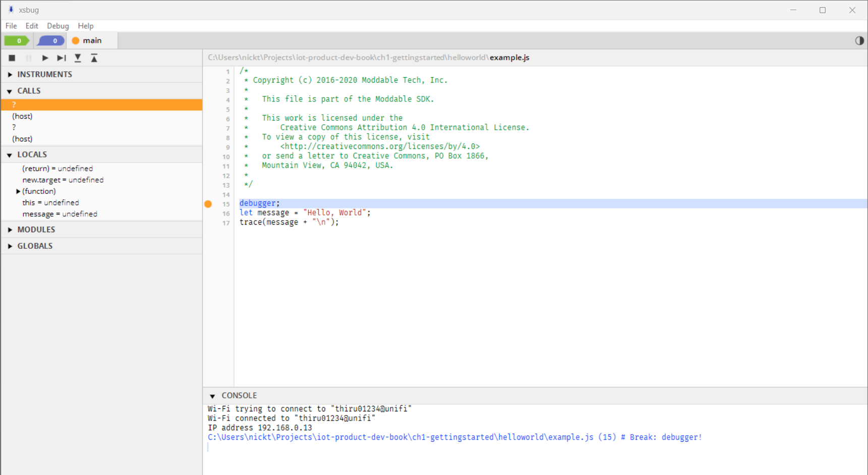Open the Debug menu
Viewport: 868px width, 475px height.
tap(57, 26)
